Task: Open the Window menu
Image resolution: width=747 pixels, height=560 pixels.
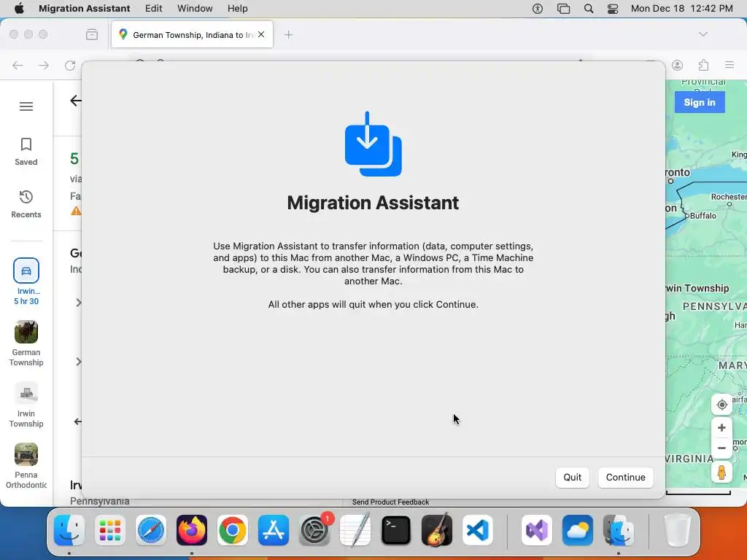Action: [195, 9]
